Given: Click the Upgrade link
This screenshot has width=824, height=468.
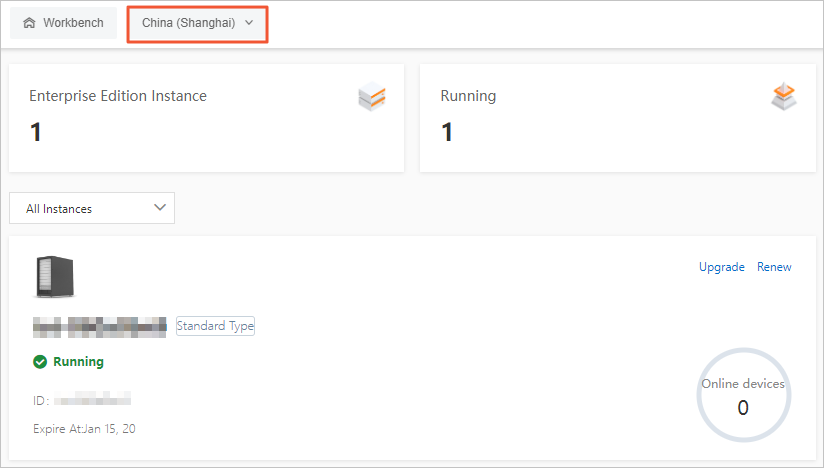Looking at the screenshot, I should [x=721, y=267].
